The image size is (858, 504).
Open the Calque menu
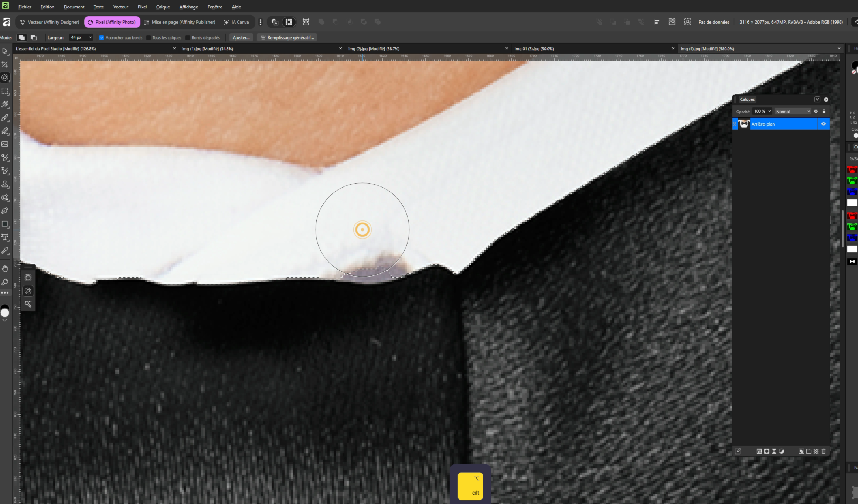[x=163, y=7]
